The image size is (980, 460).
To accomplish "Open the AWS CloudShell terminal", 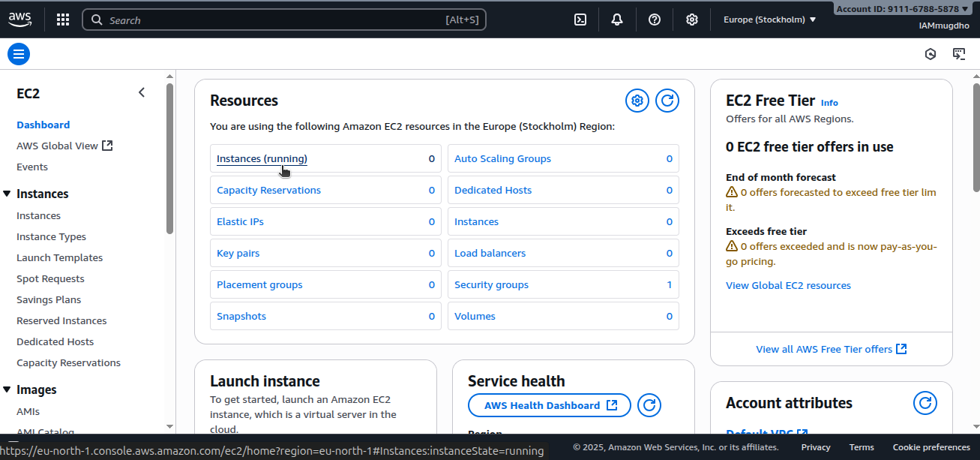I will pyautogui.click(x=580, y=19).
